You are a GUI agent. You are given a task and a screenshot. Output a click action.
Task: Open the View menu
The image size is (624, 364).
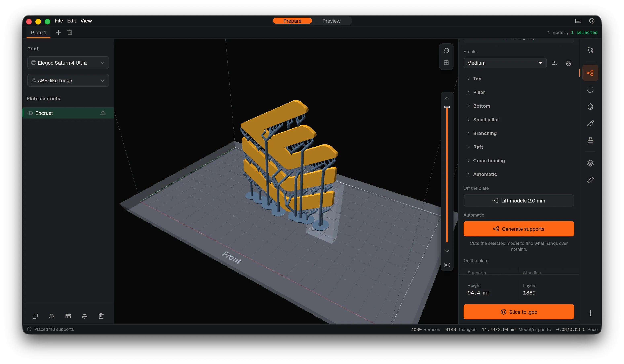(x=86, y=21)
